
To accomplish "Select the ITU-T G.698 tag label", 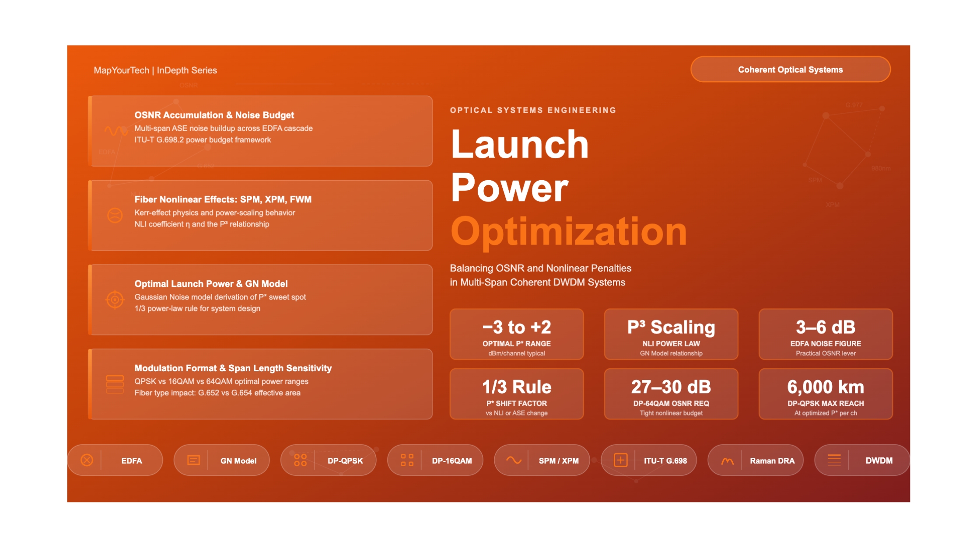I will pyautogui.click(x=665, y=461).
